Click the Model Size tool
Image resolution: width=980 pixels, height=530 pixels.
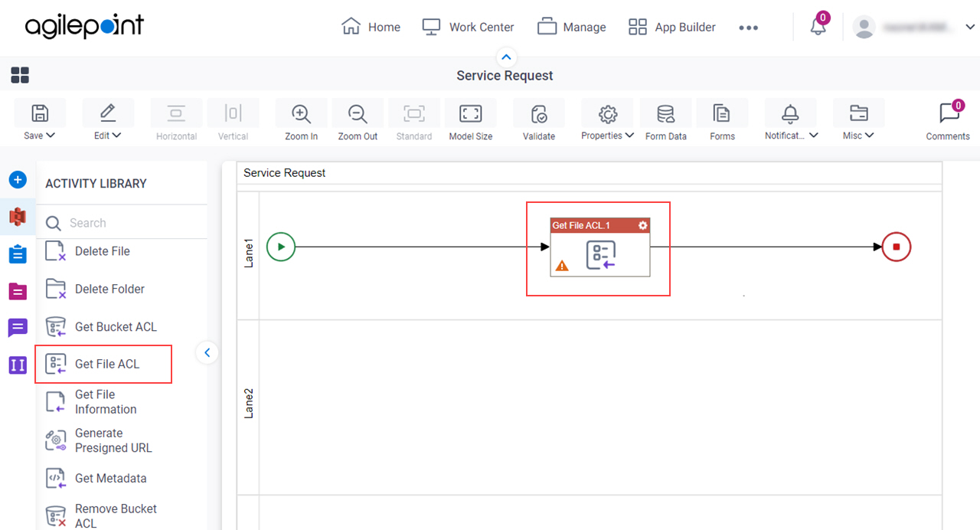tap(470, 119)
